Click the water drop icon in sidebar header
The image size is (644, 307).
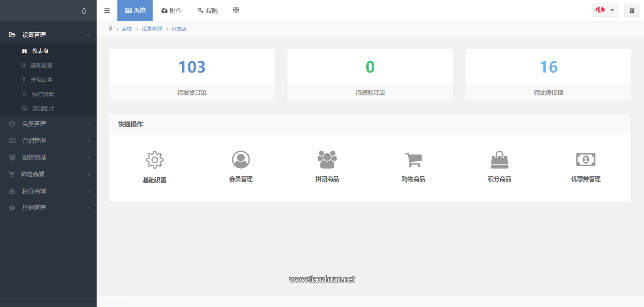pos(84,11)
